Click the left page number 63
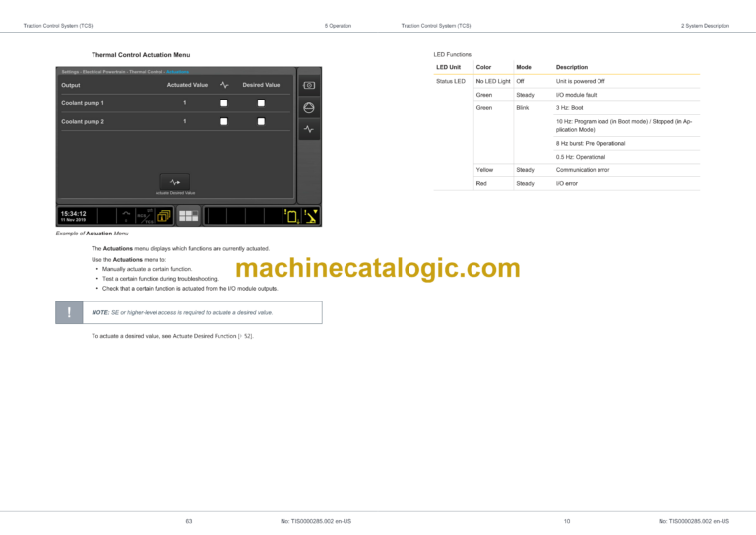Image resolution: width=756 pixels, height=535 pixels. (189, 521)
